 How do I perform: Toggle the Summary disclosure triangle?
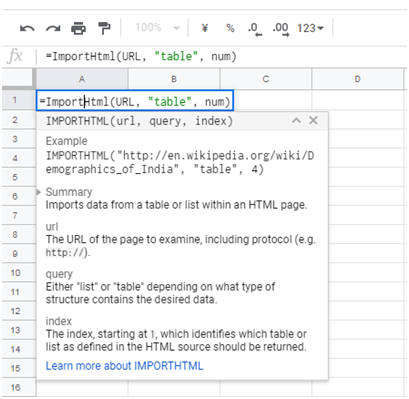(x=39, y=192)
